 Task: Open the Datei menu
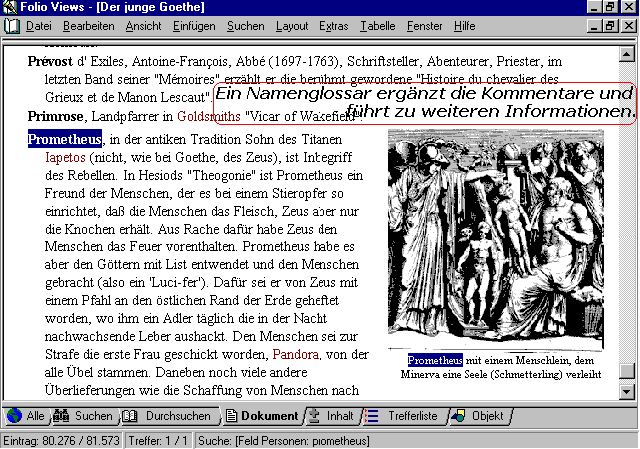pyautogui.click(x=39, y=27)
